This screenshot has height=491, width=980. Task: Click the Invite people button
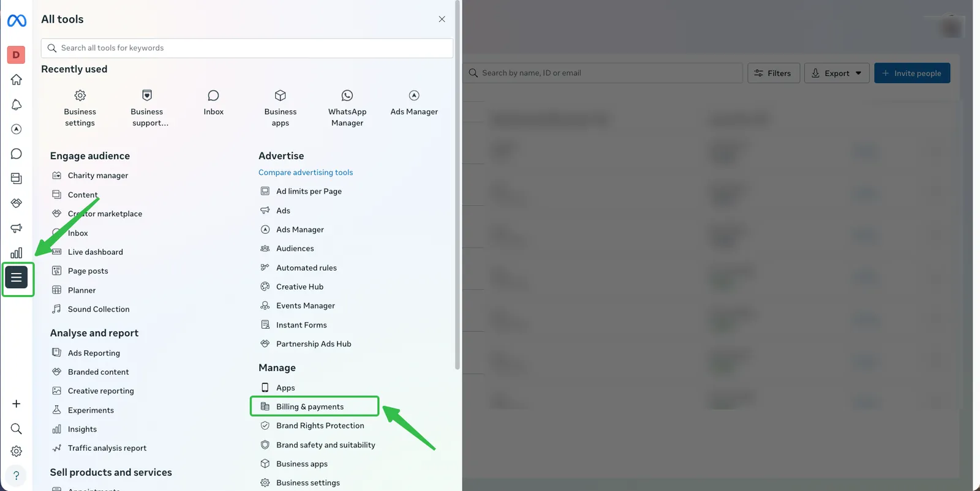pos(911,73)
